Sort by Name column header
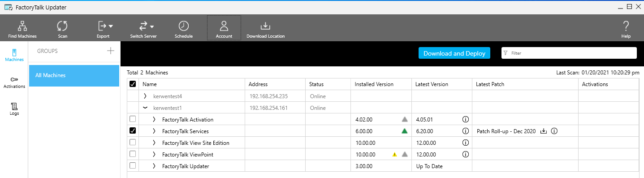The width and height of the screenshot is (644, 178). pyautogui.click(x=192, y=84)
